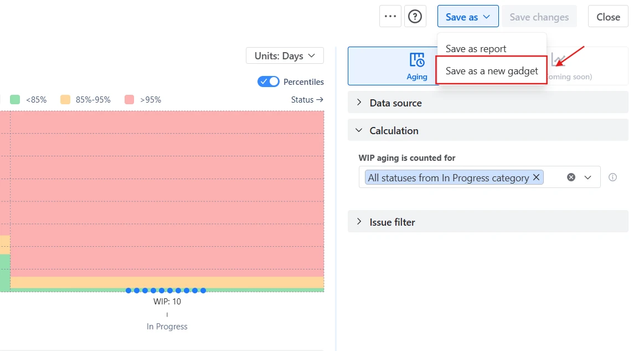Remove the 'All statuses from In Progress category' tag
Viewport: 644px width, 351px height.
click(535, 177)
